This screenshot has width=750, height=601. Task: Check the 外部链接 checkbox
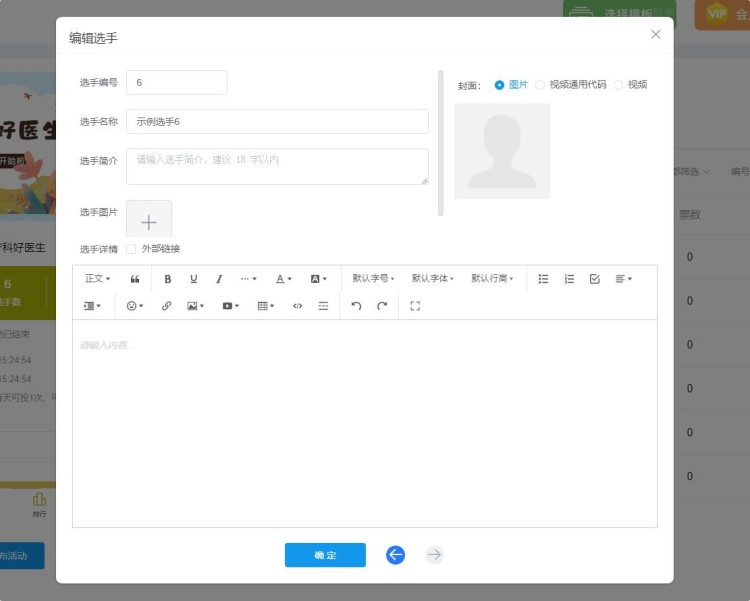[131, 249]
